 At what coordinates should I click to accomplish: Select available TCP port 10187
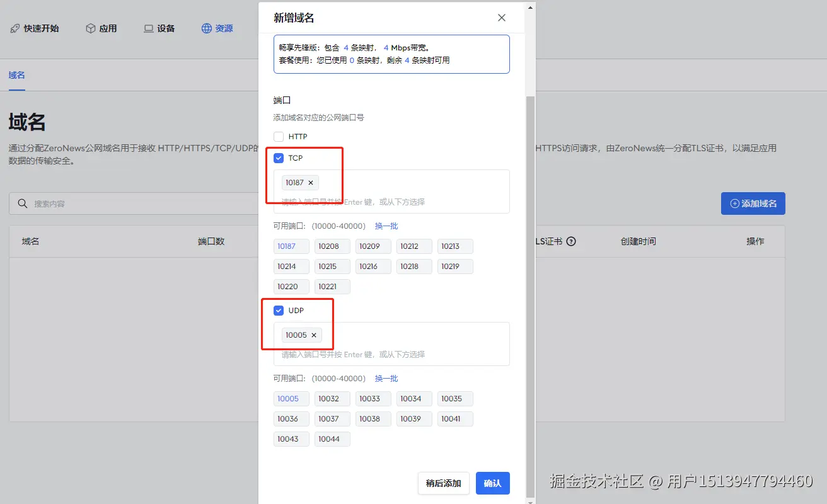click(291, 246)
